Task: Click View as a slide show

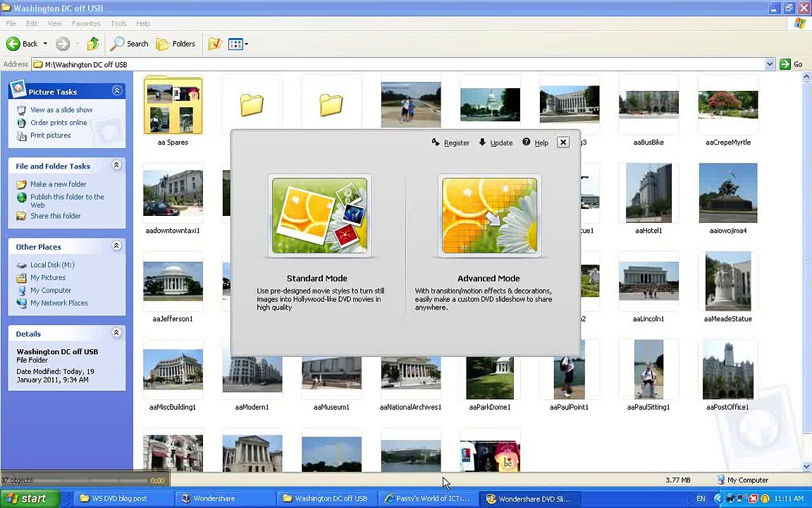Action: tap(61, 110)
